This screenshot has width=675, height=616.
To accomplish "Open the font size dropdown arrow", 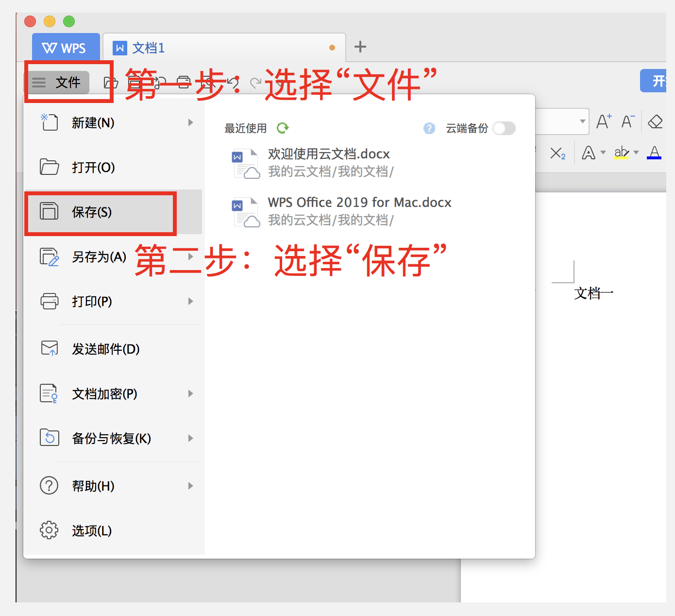I will pyautogui.click(x=582, y=121).
